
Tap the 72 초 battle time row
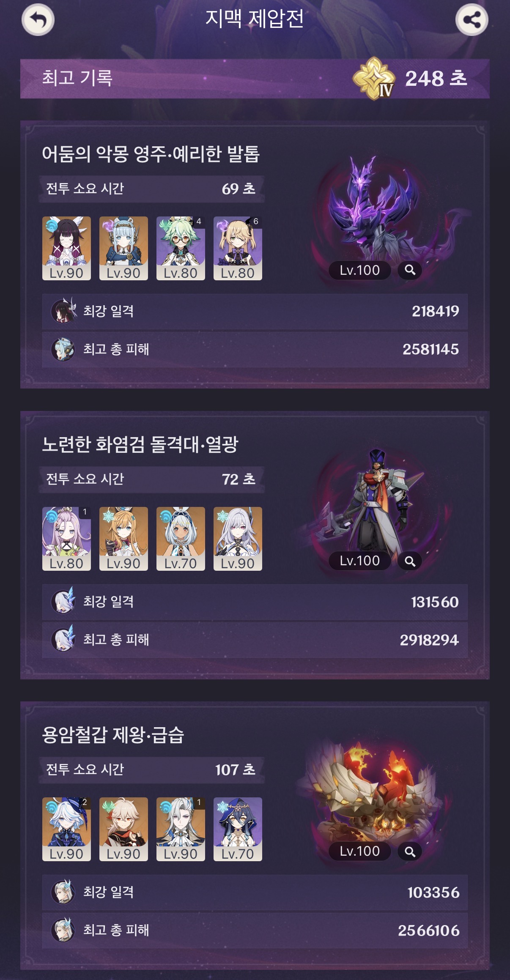(152, 479)
